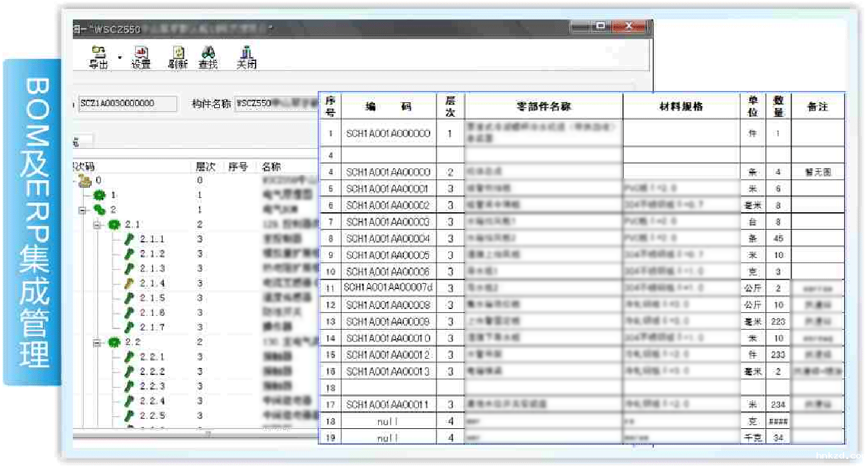Select tree item 2.2.4
Image resolution: width=868 pixels, height=466 pixels.
tap(152, 401)
